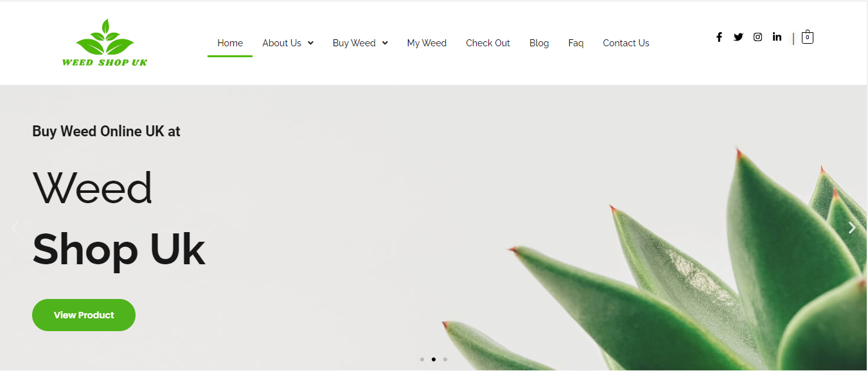868x371 pixels.
Task: Select the third slider dot
Action: point(445,359)
